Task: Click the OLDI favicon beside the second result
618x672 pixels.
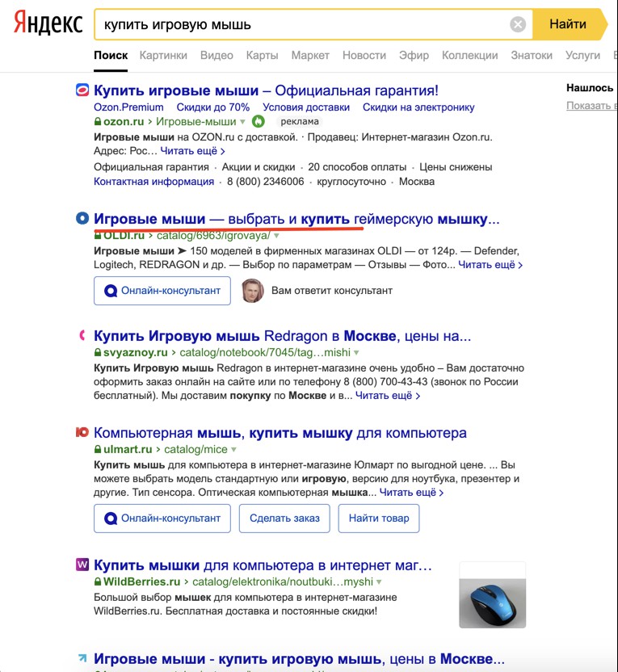Action: 82,218
